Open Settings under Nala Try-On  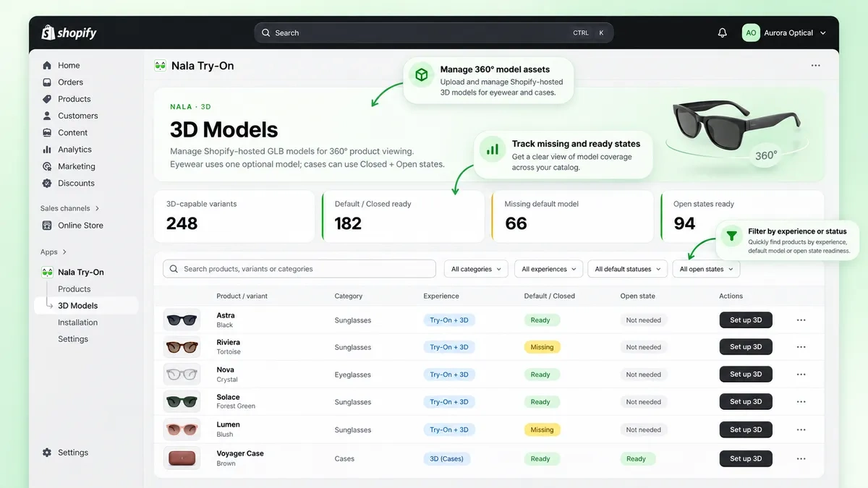[73, 339]
